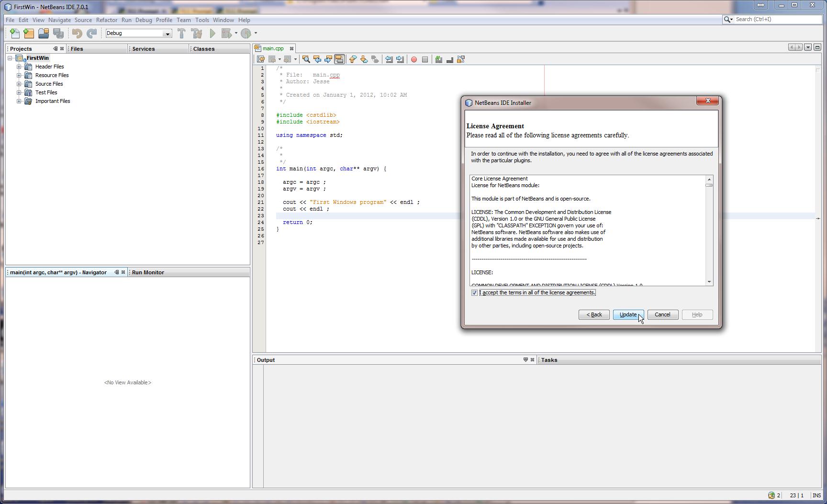Click the Previous Bookmark icon
Viewport: 827px width, 504px height.
353,59
